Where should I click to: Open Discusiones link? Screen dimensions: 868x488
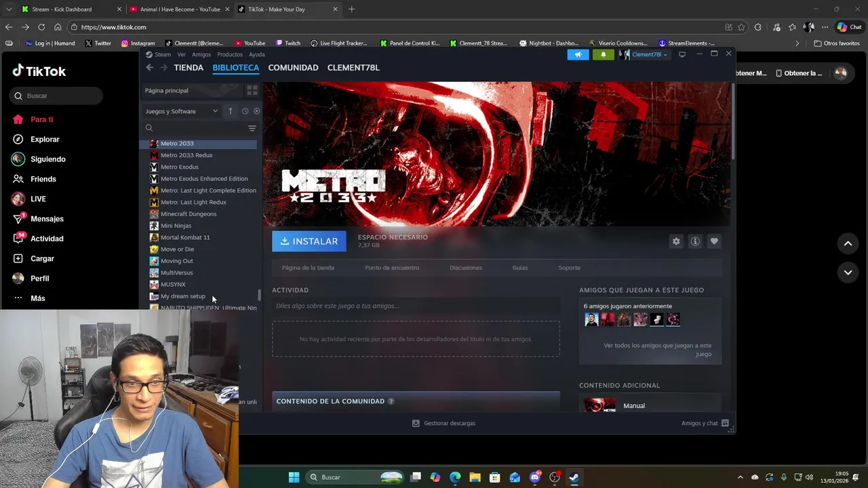(x=466, y=268)
